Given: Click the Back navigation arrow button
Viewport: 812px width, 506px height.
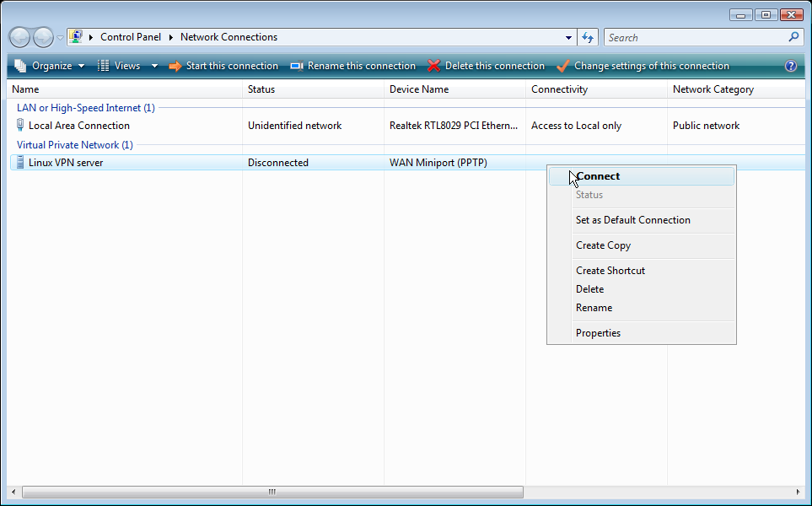Looking at the screenshot, I should [19, 37].
